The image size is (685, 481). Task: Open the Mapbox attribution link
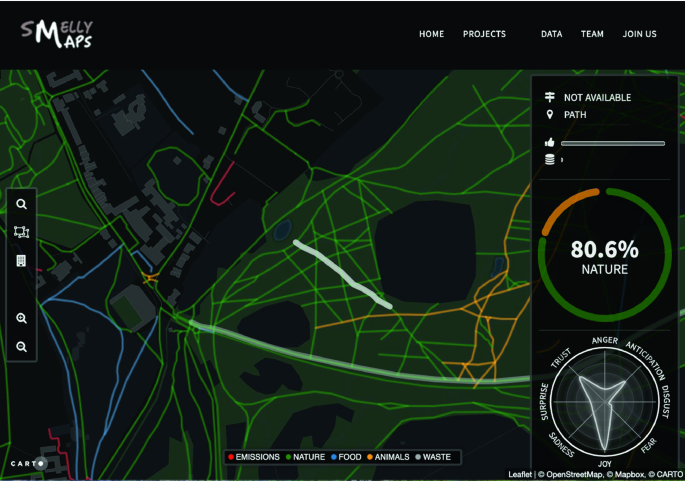pos(629,474)
